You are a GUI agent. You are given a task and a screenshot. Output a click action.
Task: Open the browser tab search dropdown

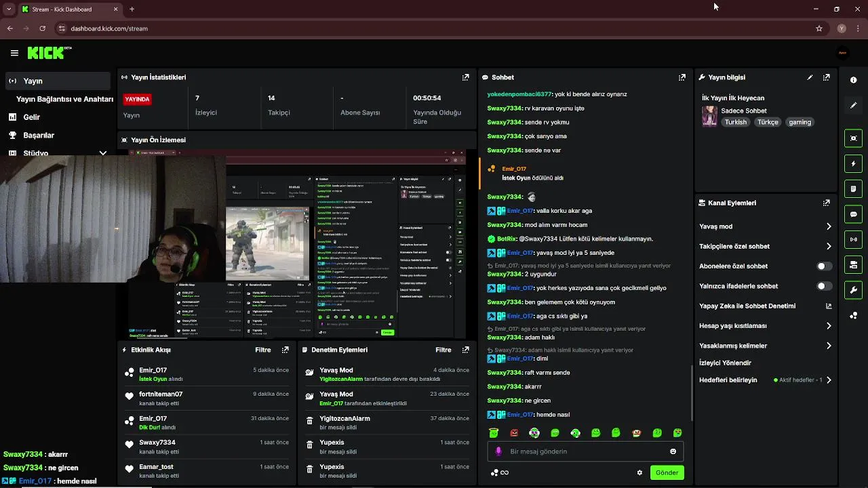click(9, 9)
